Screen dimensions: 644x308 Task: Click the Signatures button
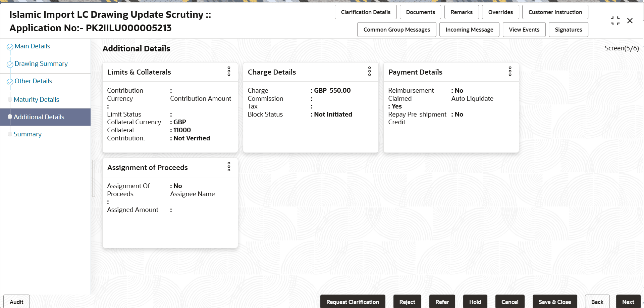[x=568, y=30]
